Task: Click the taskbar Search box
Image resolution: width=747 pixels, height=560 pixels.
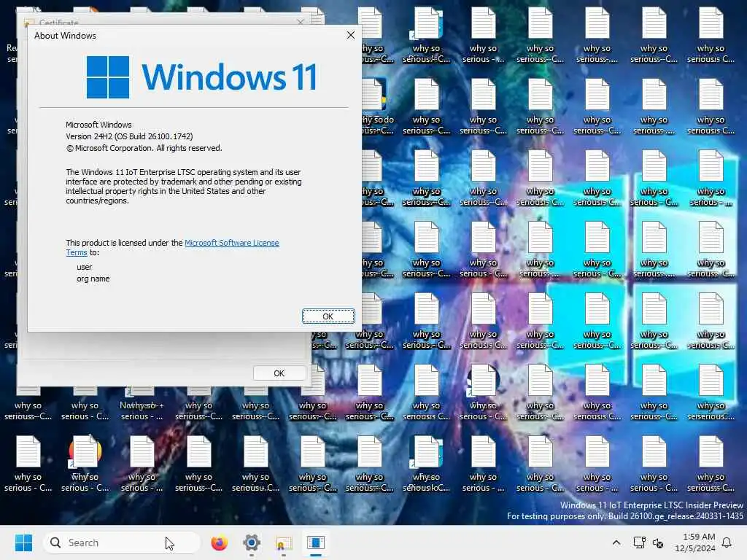Action: click(122, 542)
